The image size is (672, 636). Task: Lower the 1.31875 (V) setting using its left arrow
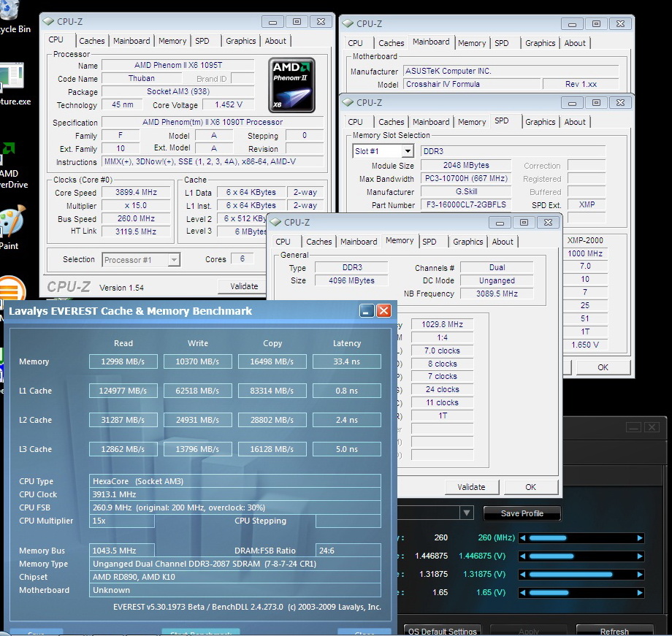pyautogui.click(x=522, y=574)
